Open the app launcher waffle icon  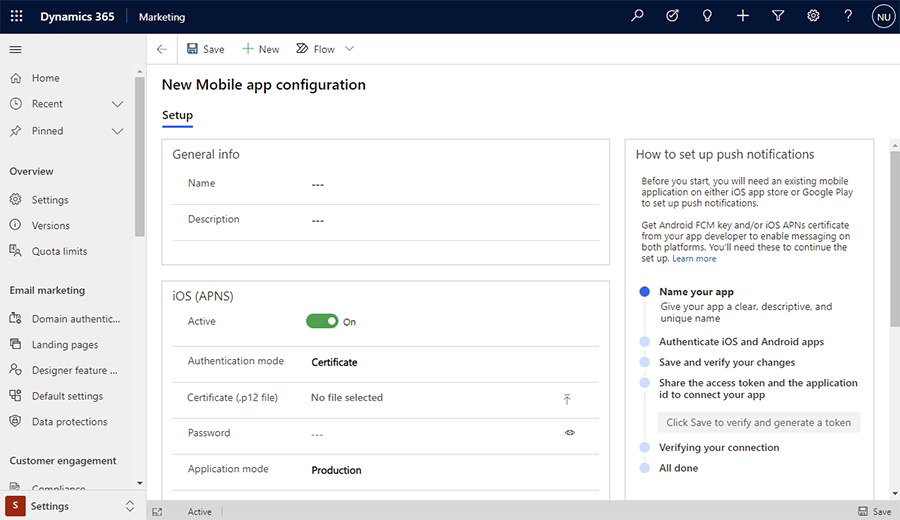[x=17, y=16]
